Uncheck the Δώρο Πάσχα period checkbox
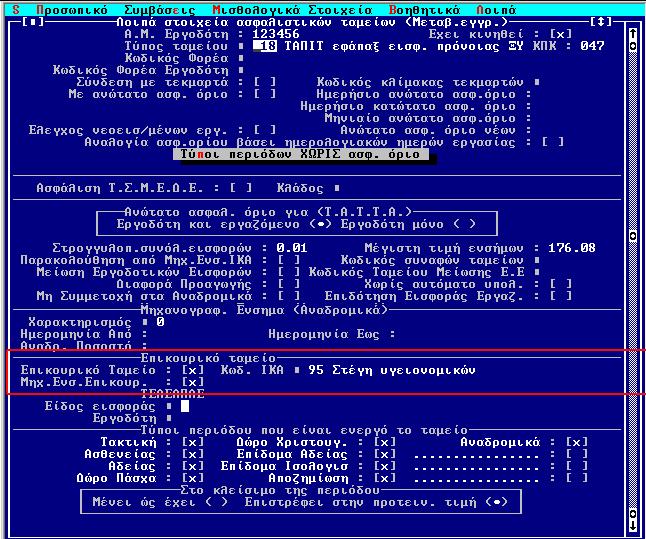 pyautogui.click(x=187, y=479)
